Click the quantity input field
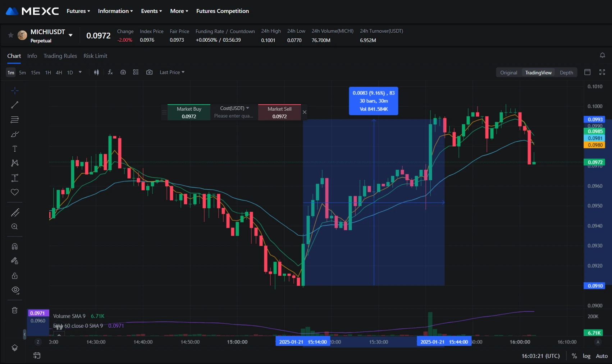 pos(234,116)
